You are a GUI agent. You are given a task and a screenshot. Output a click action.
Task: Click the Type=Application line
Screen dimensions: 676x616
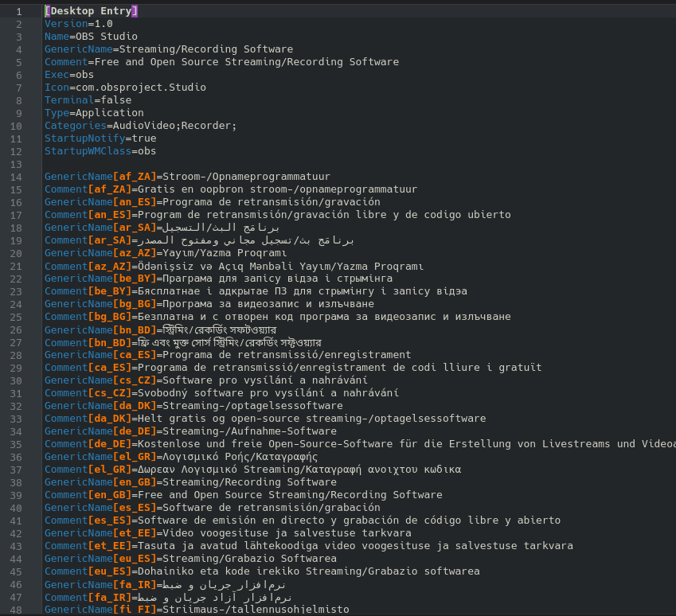tap(94, 113)
